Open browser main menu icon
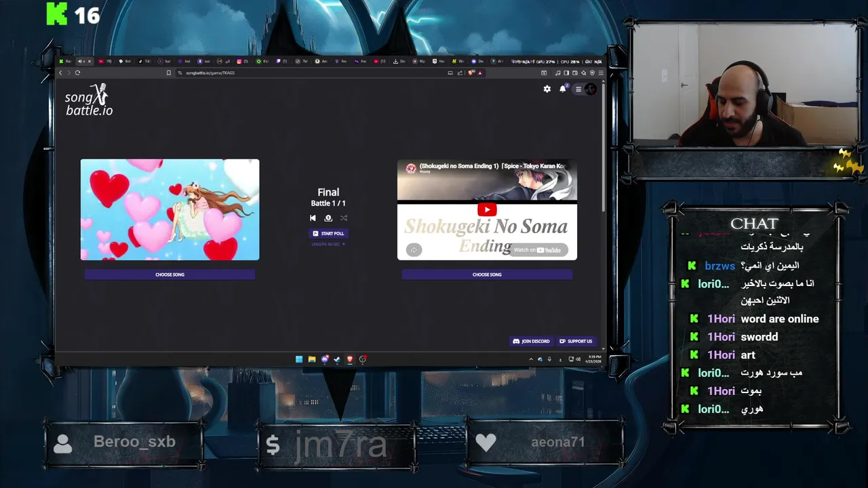The width and height of the screenshot is (868, 488). [601, 73]
